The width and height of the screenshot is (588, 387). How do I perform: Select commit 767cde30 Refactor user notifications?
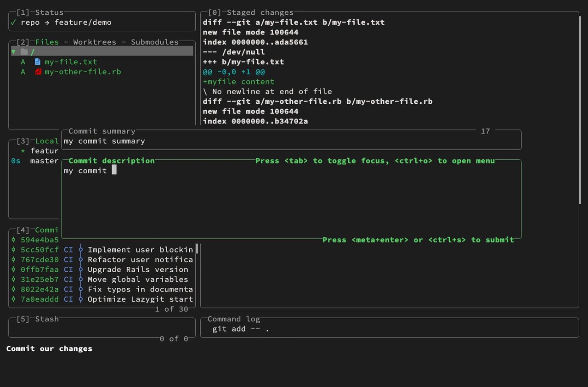point(102,259)
